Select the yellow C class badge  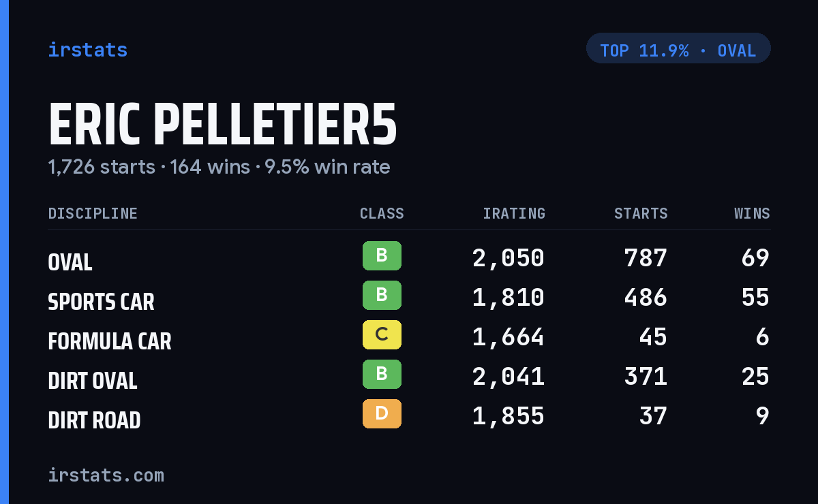click(x=382, y=335)
